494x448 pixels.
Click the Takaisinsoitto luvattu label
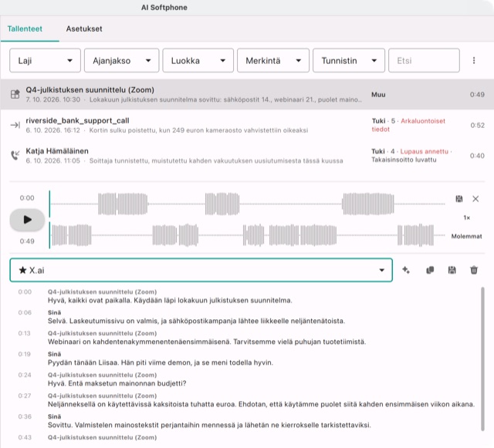pos(404,160)
